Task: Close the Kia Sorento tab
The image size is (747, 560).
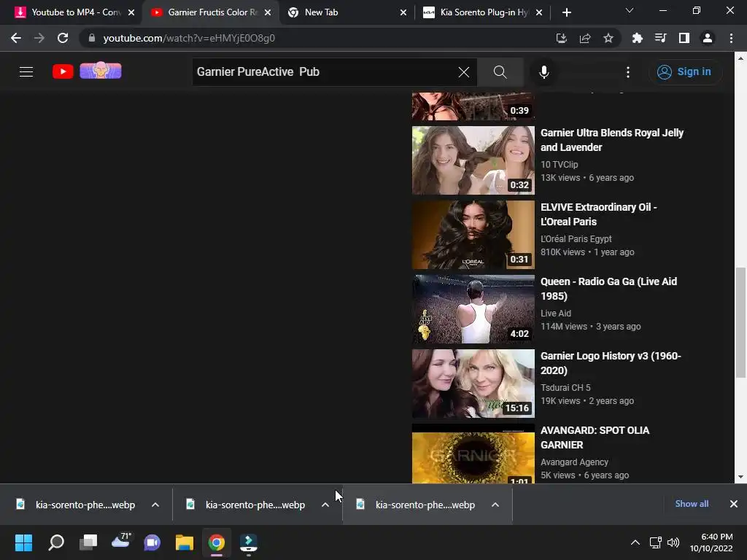Action: tap(539, 12)
